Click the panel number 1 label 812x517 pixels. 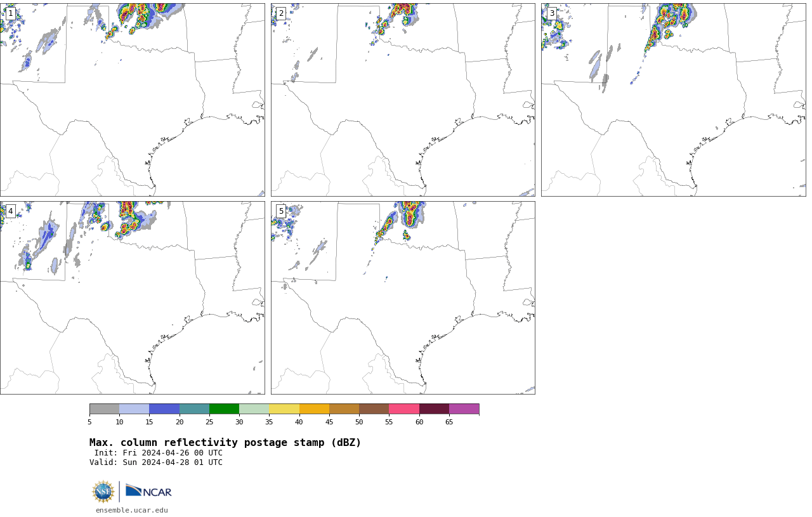point(10,13)
